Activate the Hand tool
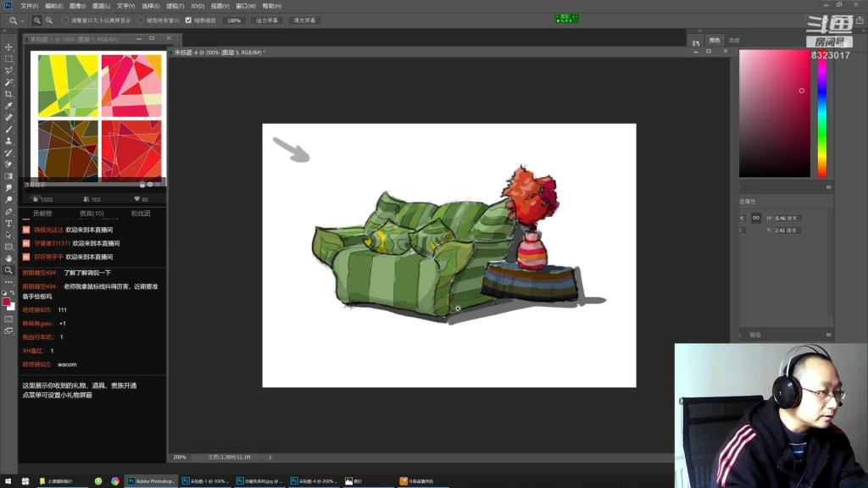The height and width of the screenshot is (488, 868). coord(9,258)
